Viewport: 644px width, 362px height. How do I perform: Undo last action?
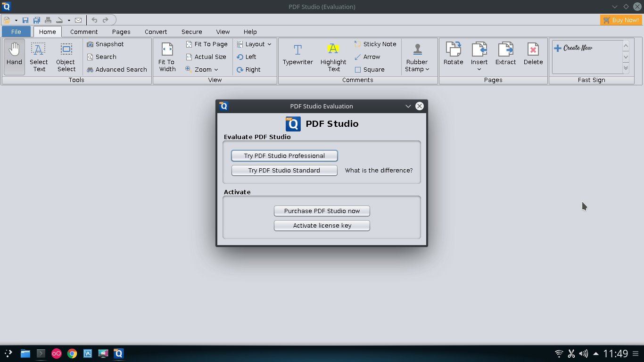(95, 20)
